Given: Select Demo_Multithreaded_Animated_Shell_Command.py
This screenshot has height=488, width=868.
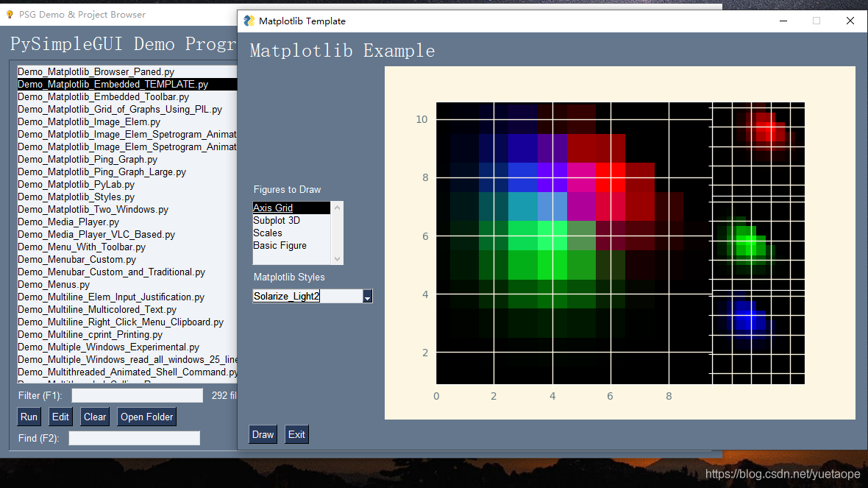Looking at the screenshot, I should pos(127,372).
